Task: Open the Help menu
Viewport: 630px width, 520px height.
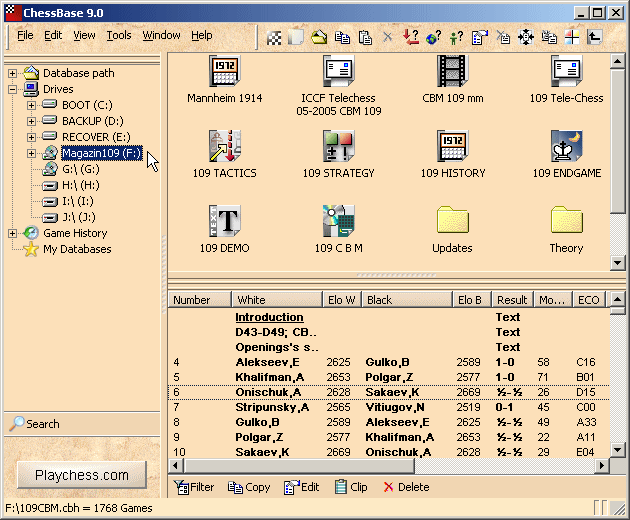Action: [x=202, y=35]
